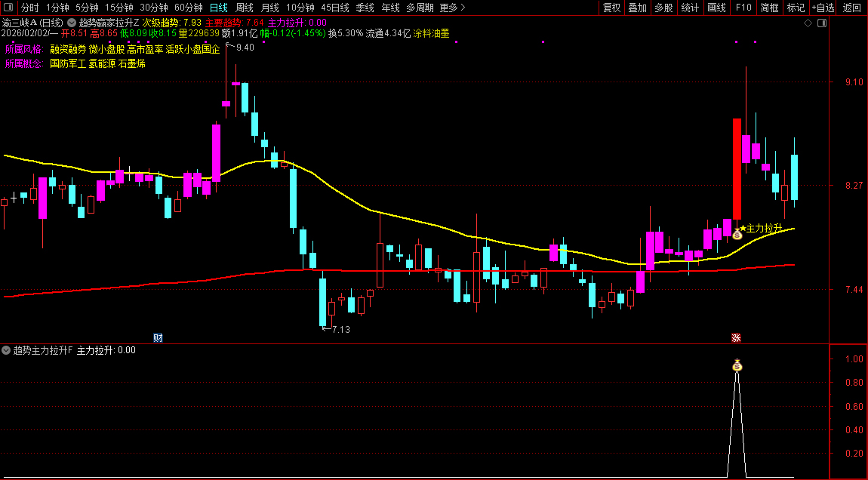Viewport: 868px width, 480px height.
Task: Click the ★主力拉升 signal label on chart
Action: (x=761, y=228)
